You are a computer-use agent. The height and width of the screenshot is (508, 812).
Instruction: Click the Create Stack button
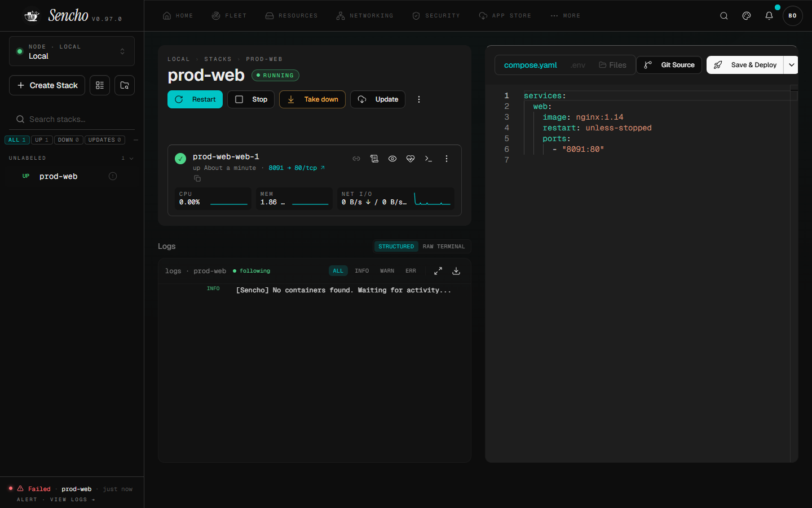[47, 85]
